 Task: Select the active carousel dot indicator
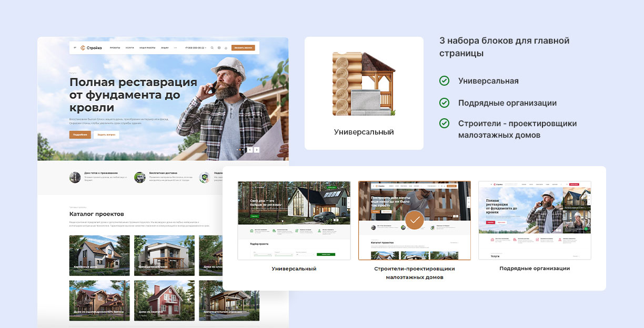240,150
